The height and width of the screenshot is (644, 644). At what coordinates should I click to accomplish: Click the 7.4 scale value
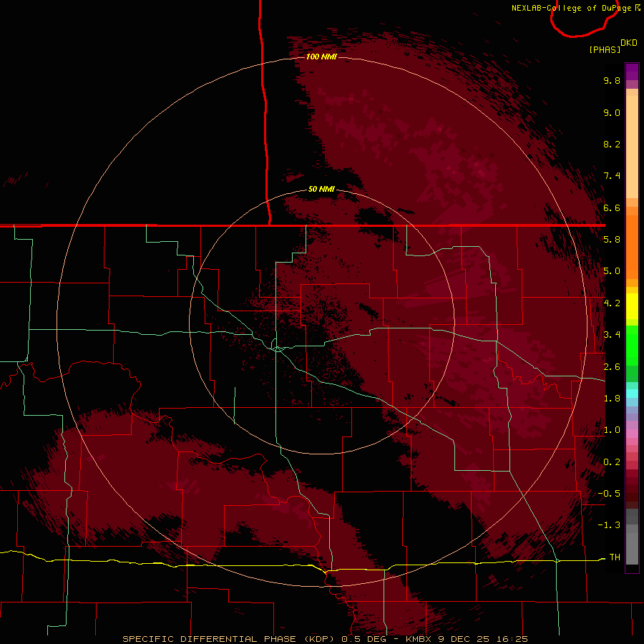tap(612, 176)
